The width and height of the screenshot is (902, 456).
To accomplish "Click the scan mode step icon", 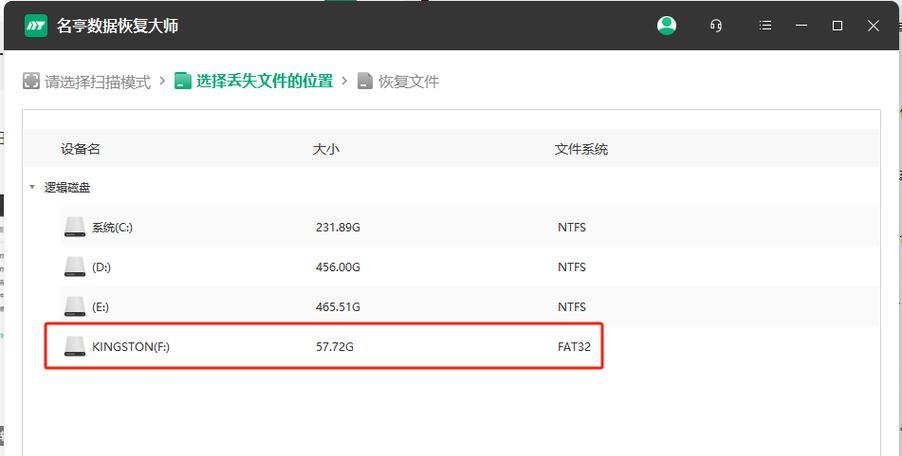I will (31, 81).
